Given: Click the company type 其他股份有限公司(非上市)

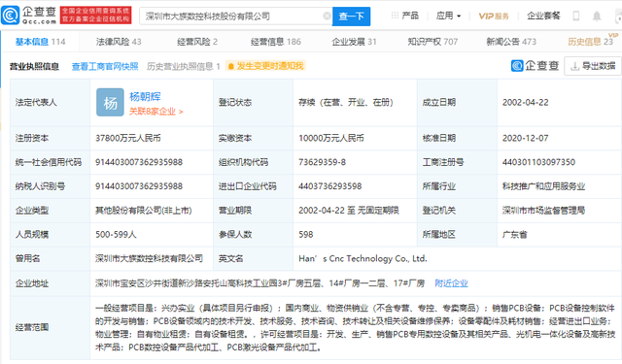Looking at the screenshot, I should [144, 211].
